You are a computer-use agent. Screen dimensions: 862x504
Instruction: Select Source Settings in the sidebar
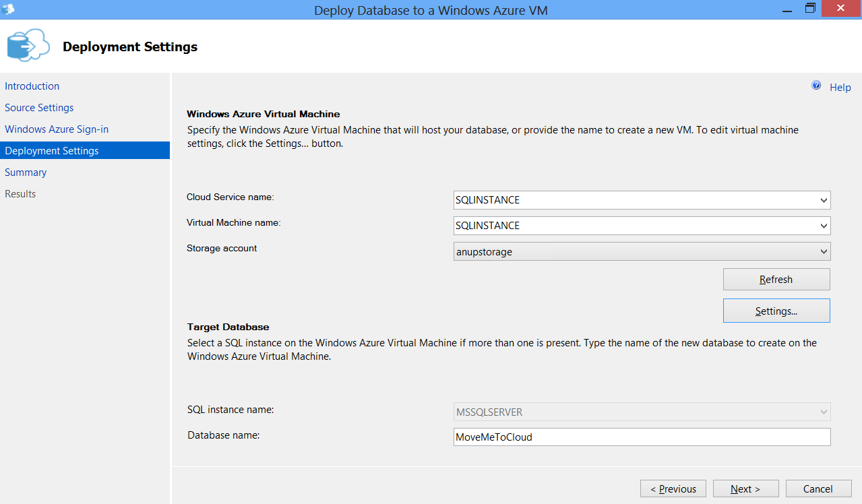click(x=39, y=108)
